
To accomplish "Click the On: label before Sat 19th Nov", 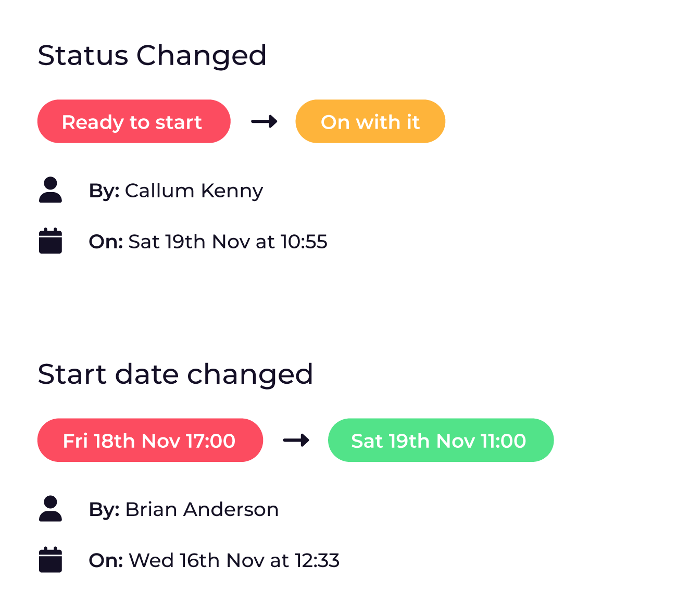I will click(x=106, y=242).
